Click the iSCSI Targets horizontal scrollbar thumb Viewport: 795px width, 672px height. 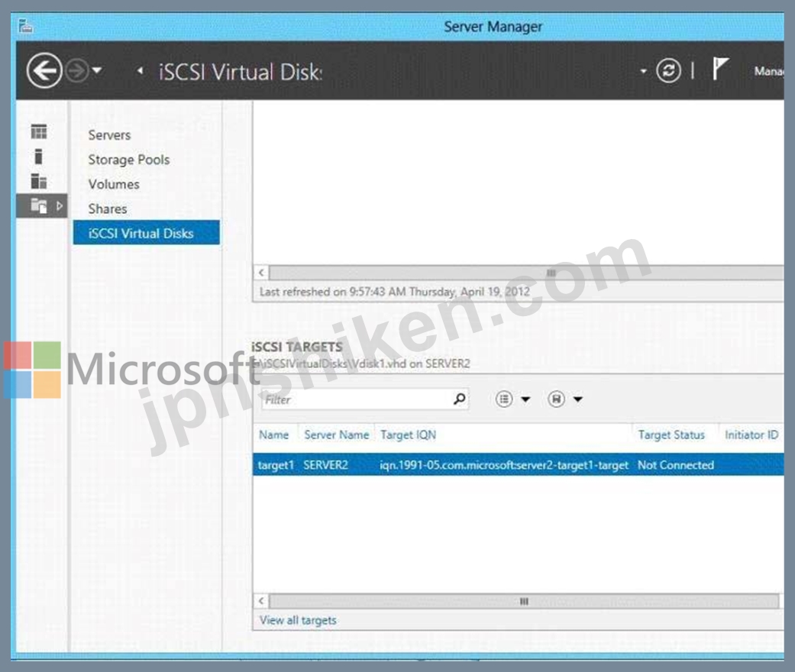(x=524, y=602)
